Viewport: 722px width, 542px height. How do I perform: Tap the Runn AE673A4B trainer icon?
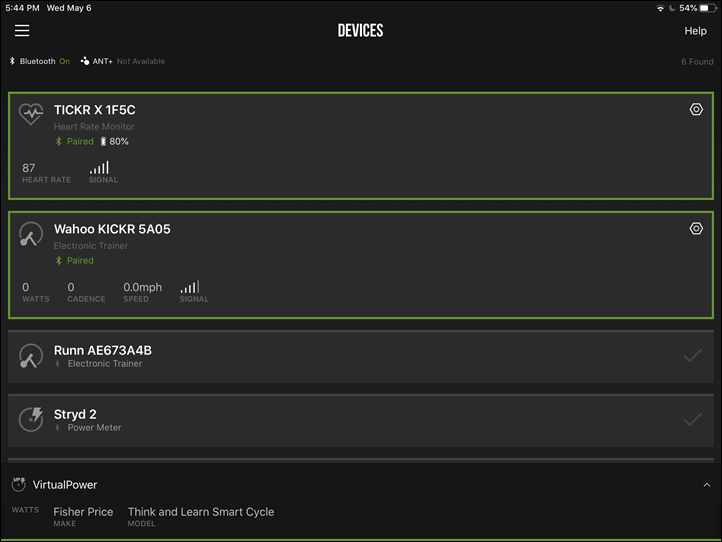tap(31, 356)
